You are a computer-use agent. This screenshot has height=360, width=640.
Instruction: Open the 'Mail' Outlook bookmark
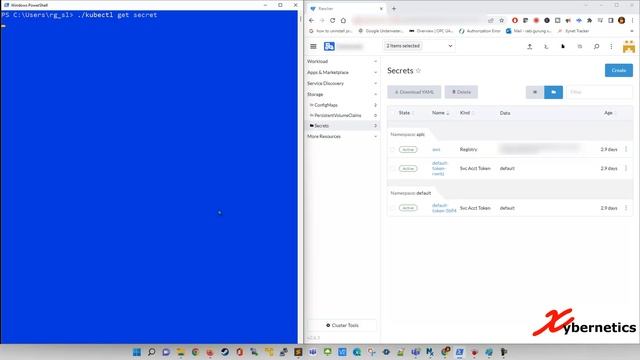tap(529, 31)
